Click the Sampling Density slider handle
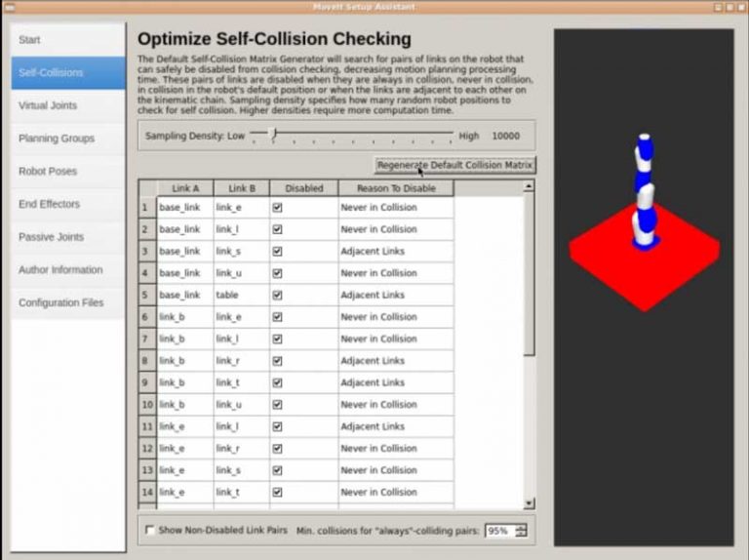Screen dimensions: 749x560 pyautogui.click(x=274, y=134)
